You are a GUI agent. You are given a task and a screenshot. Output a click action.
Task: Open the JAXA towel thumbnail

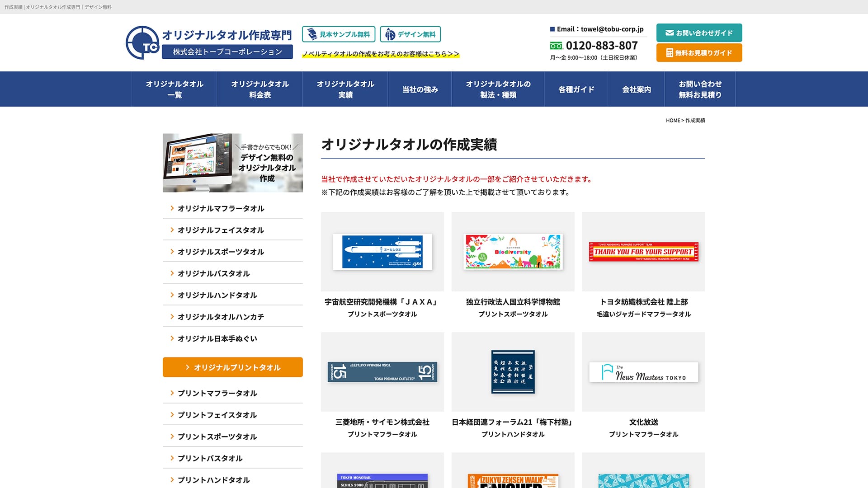382,252
